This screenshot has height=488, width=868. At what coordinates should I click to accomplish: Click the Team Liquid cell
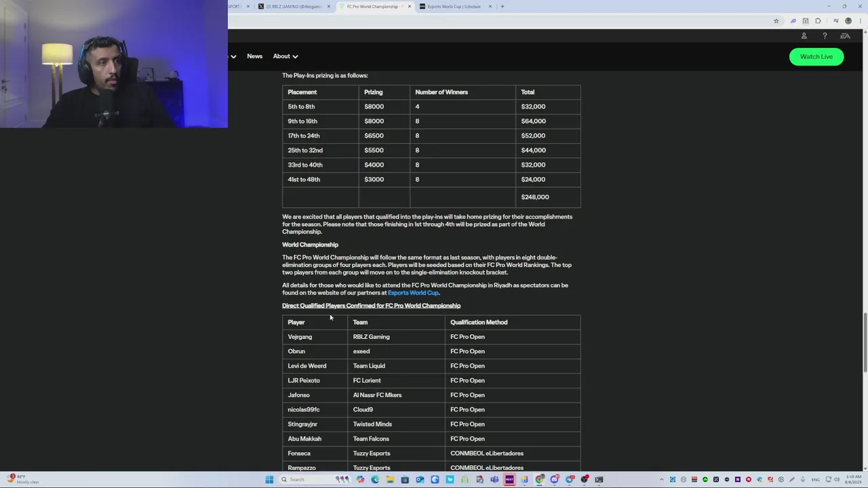click(396, 366)
